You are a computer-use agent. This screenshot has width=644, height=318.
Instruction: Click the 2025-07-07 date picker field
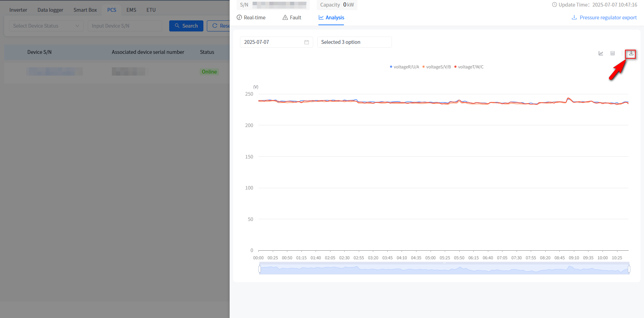(x=273, y=42)
